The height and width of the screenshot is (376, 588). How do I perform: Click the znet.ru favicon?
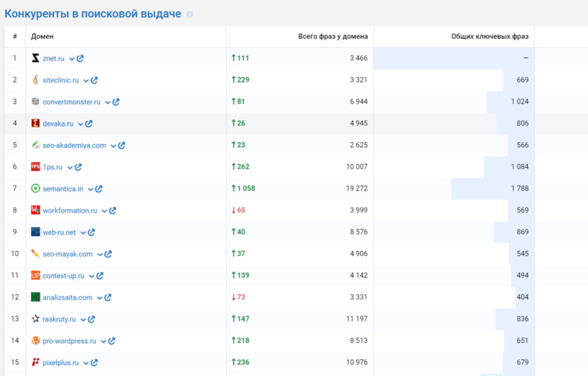point(35,58)
